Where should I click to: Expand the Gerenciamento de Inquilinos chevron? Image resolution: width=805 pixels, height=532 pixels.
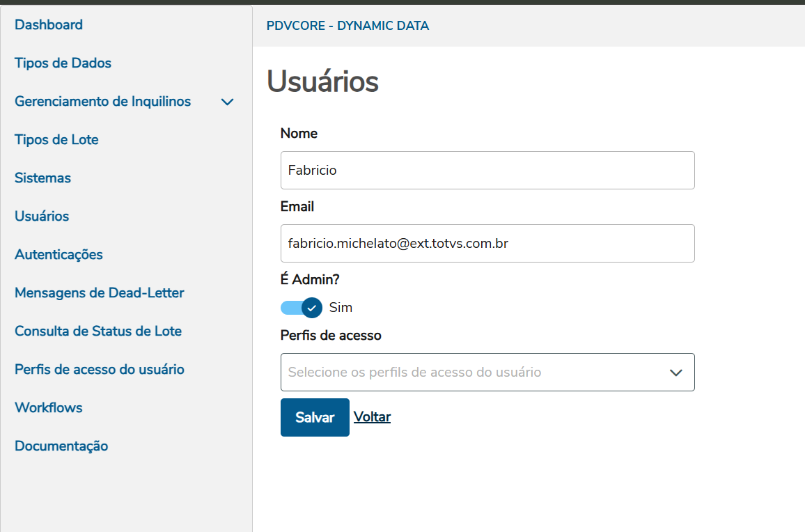(227, 102)
